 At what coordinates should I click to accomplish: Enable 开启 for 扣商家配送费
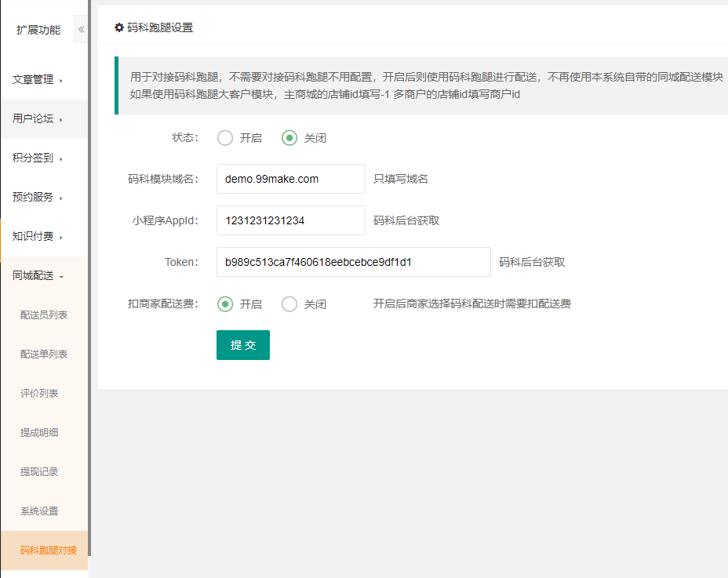(x=225, y=304)
